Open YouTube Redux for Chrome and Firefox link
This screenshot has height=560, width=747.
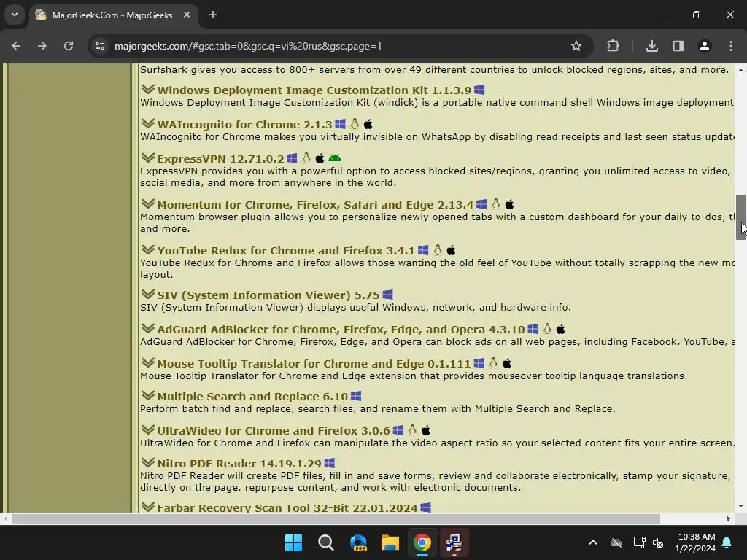[286, 251]
